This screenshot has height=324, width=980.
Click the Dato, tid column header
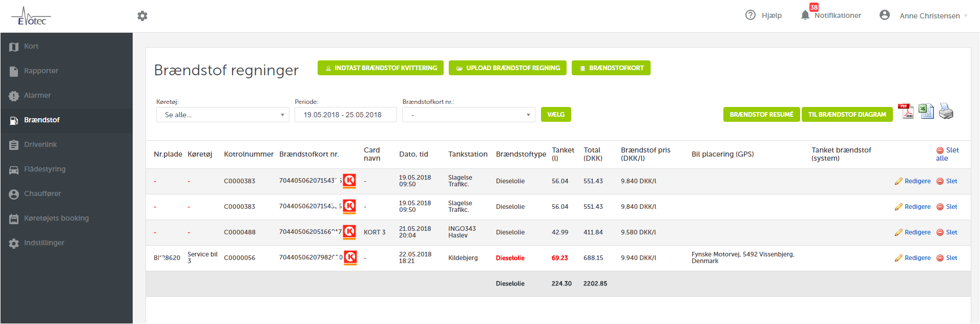pyautogui.click(x=413, y=154)
